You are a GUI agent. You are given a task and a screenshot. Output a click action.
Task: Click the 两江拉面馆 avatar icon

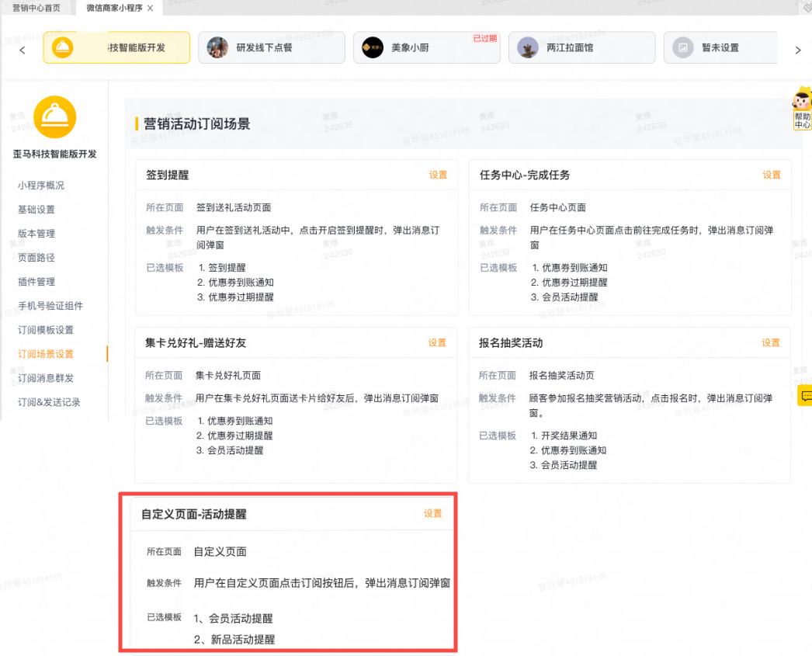(x=528, y=47)
